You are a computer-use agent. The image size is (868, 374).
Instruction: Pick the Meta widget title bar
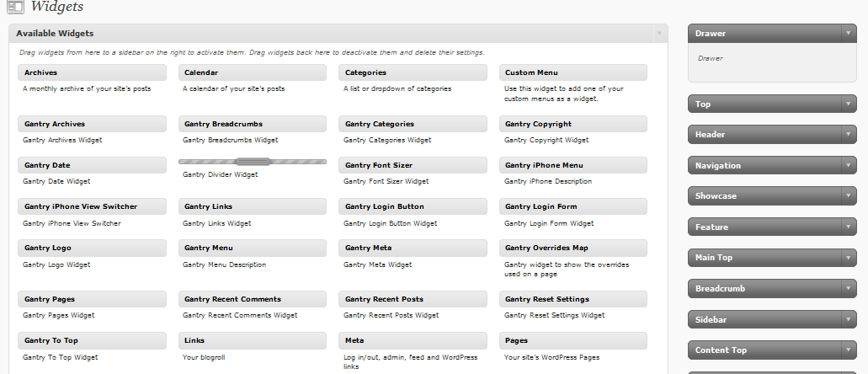[x=413, y=341]
